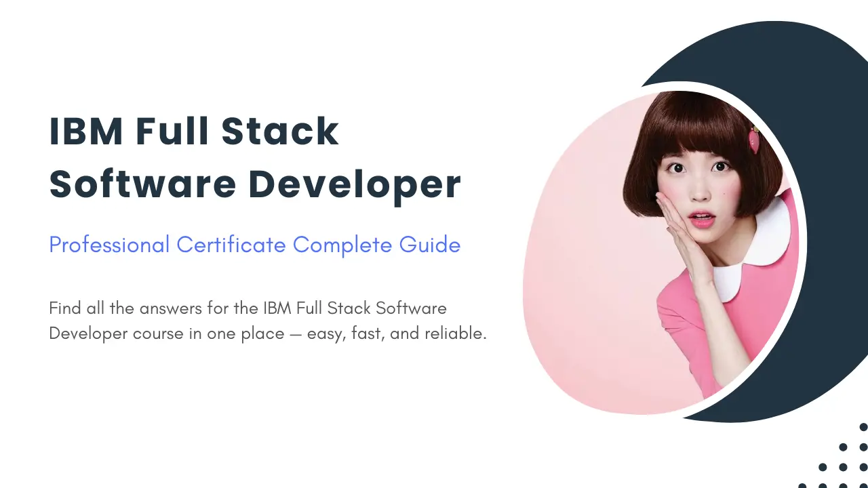
Task: Click the heading "IBM Full Stack"
Action: point(194,131)
